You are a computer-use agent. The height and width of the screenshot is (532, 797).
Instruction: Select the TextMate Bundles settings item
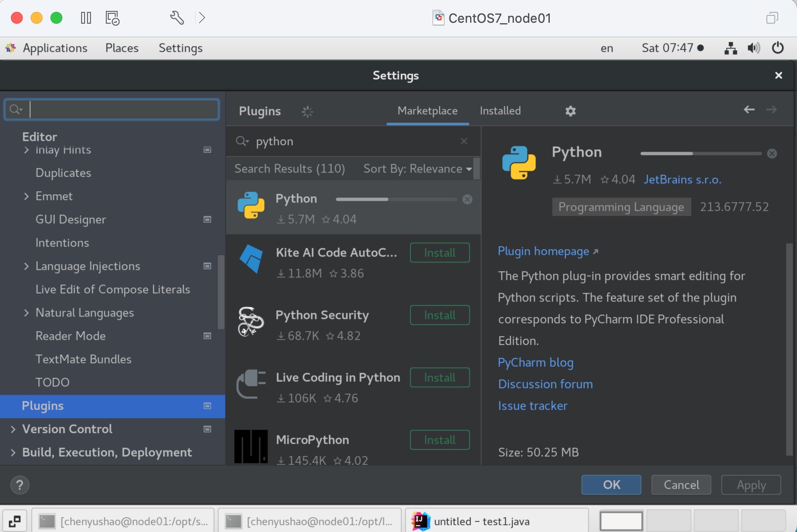click(84, 359)
